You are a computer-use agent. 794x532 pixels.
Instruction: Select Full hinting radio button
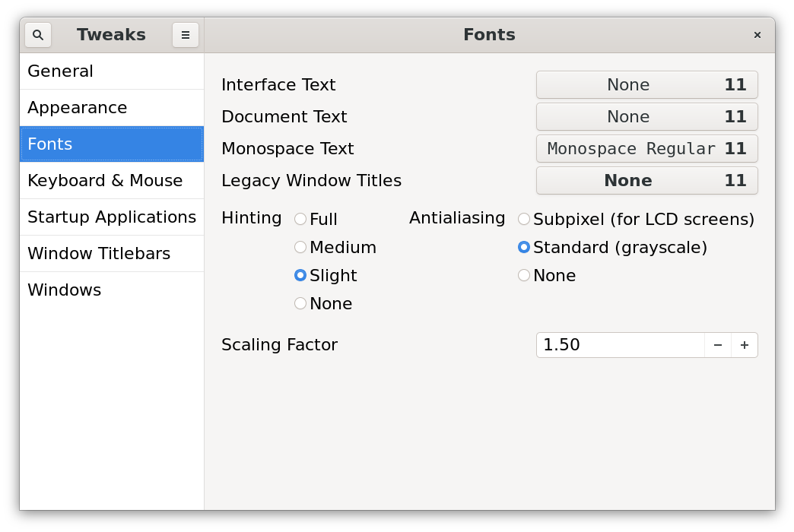[x=300, y=219]
